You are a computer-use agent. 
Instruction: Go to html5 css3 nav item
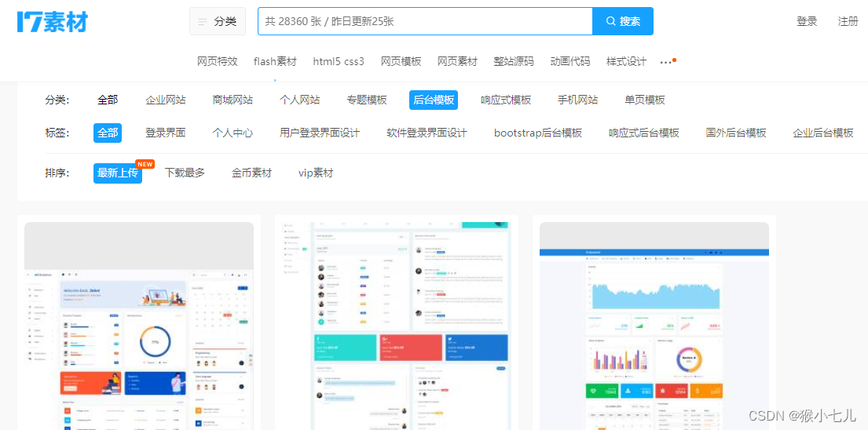pos(339,61)
